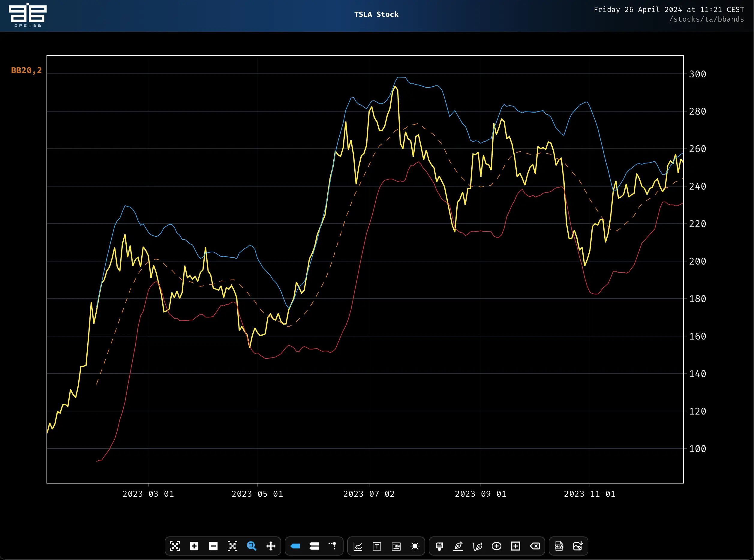
Task: Select the Pan four-arrow tool
Action: (271, 546)
